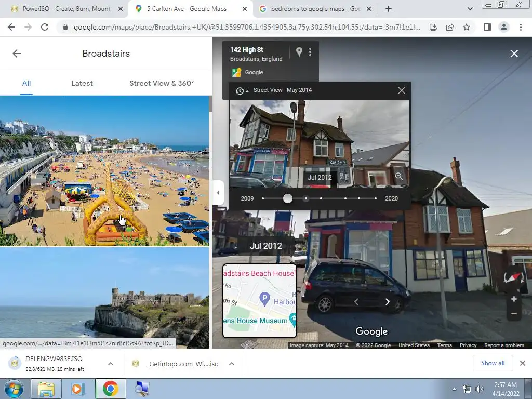
Task: Open Windows Media Player from taskbar
Action: point(78,389)
